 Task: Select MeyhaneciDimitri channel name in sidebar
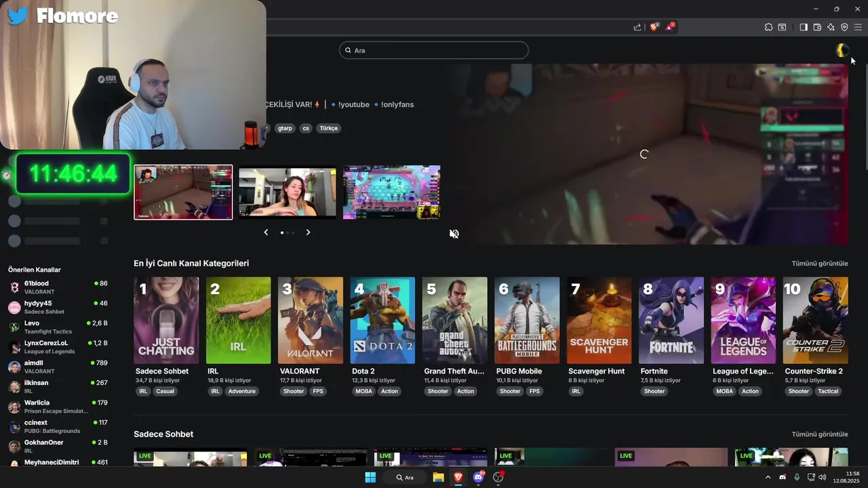pyautogui.click(x=52, y=462)
